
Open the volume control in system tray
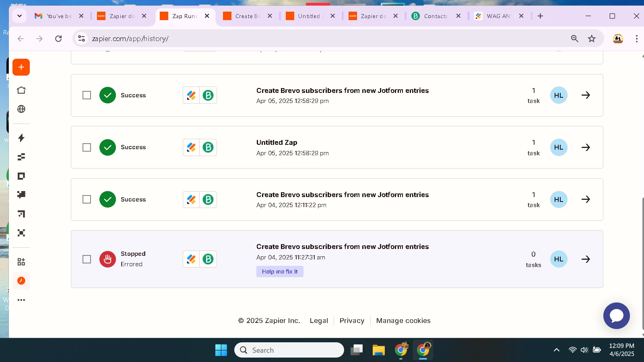(x=584, y=350)
